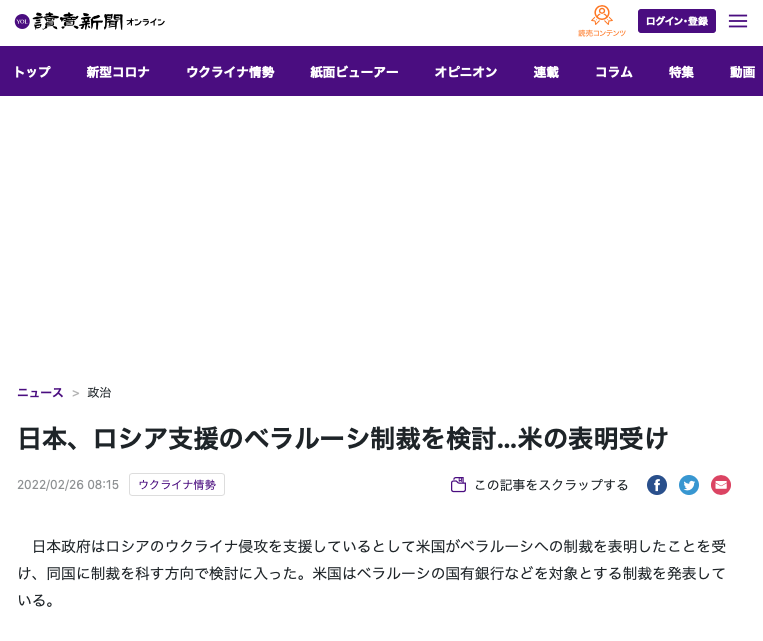Go to the トップ nav item
763x641 pixels.
tap(32, 72)
